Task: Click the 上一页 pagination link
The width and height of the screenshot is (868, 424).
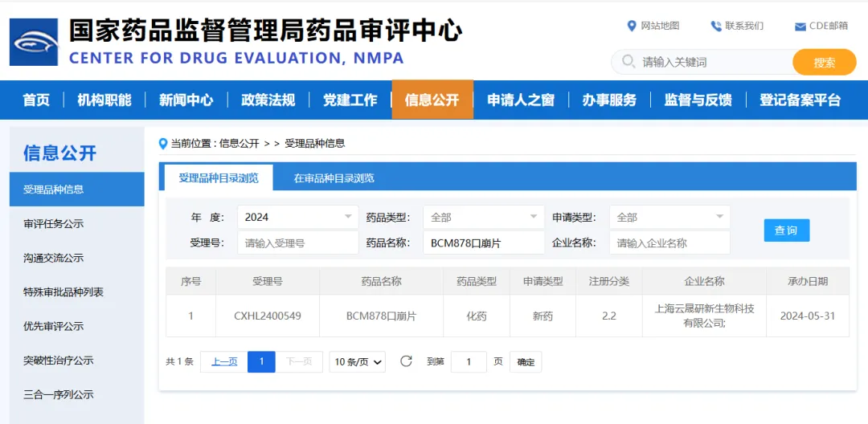Action: pos(224,362)
